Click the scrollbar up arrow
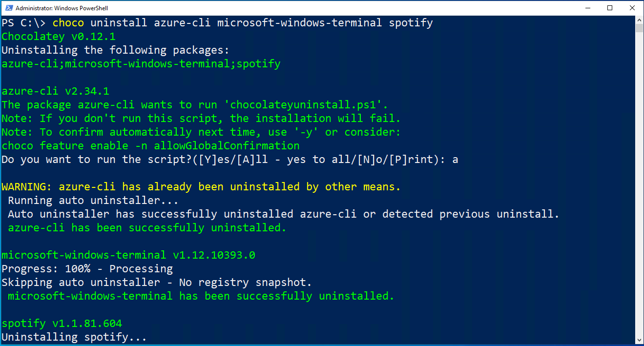This screenshot has height=346, width=644. pyautogui.click(x=640, y=20)
